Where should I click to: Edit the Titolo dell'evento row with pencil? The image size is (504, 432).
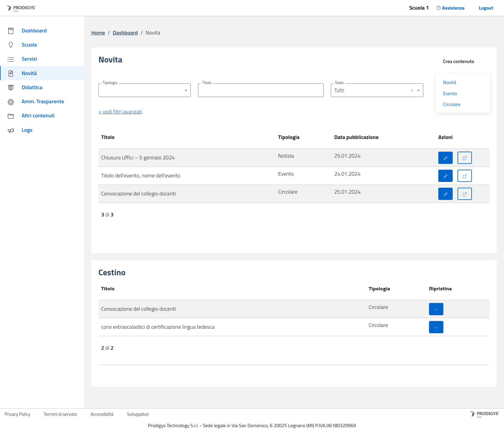(445, 176)
